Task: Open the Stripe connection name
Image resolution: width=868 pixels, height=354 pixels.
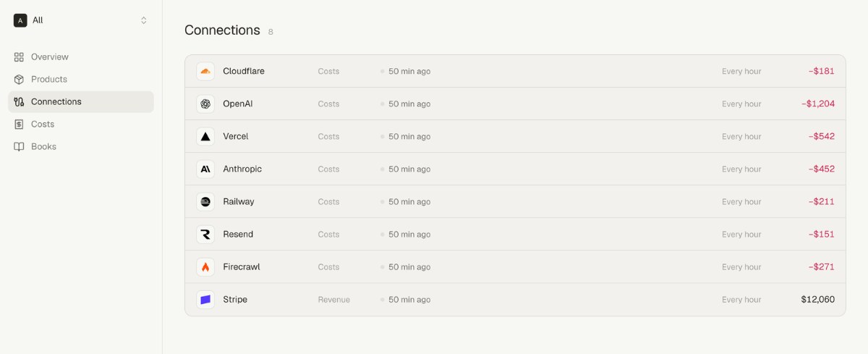Action: pyautogui.click(x=235, y=299)
